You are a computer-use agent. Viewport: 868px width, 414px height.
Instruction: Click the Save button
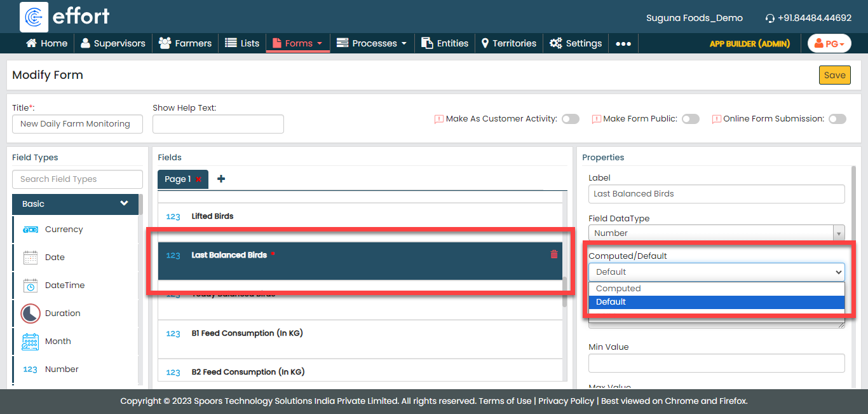pyautogui.click(x=834, y=75)
